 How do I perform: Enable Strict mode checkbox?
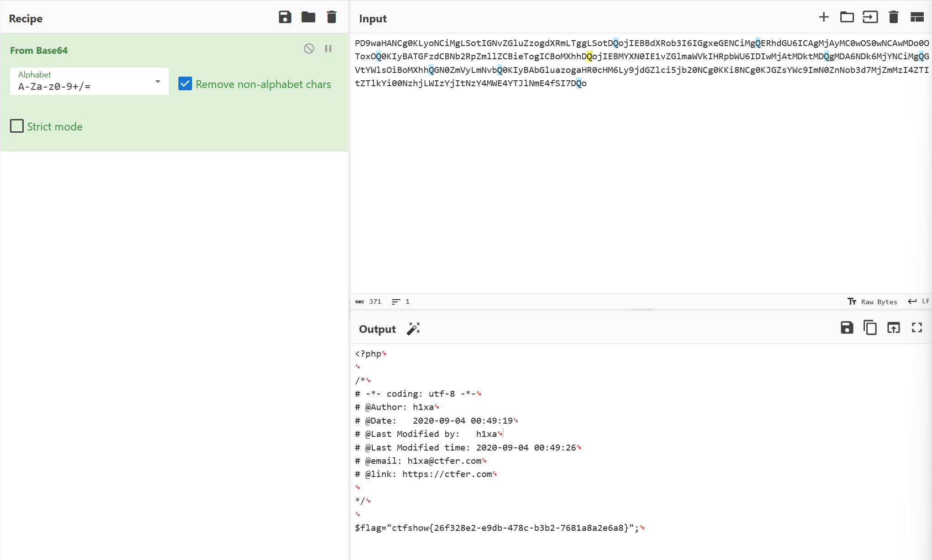17,126
